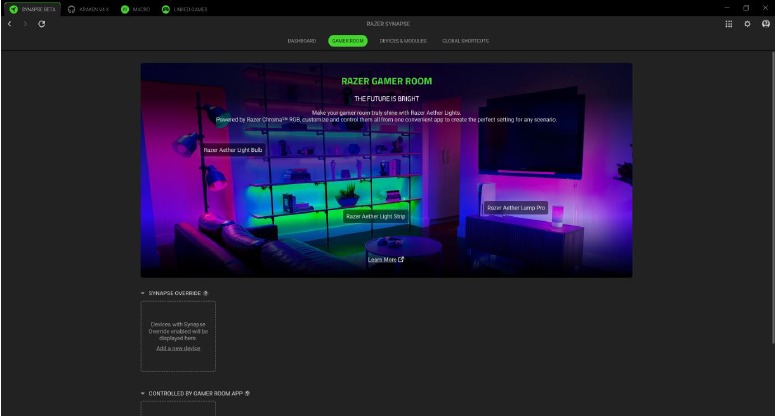
Task: Go back with the left arrow
Action: point(9,24)
